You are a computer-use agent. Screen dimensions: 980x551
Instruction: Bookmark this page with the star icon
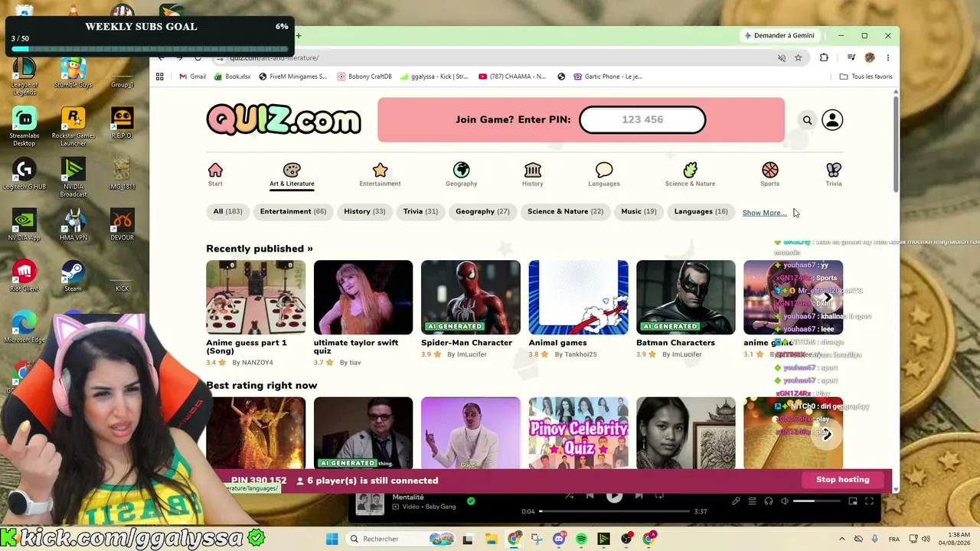(798, 57)
